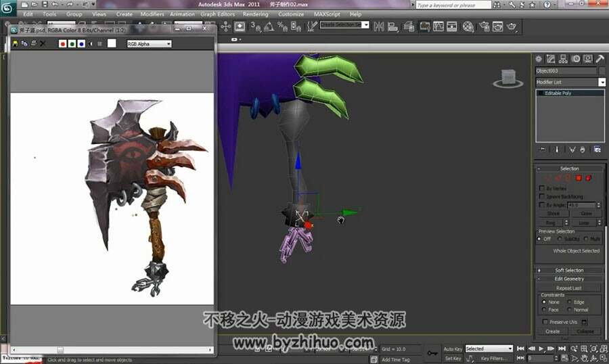Click the Render teapot icon
The width and height of the screenshot is (609, 364).
(x=512, y=26)
